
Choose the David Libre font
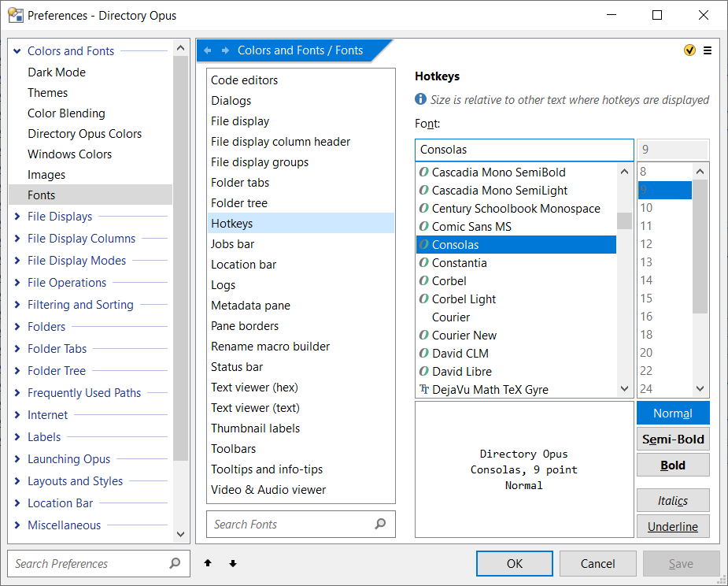[516, 371]
